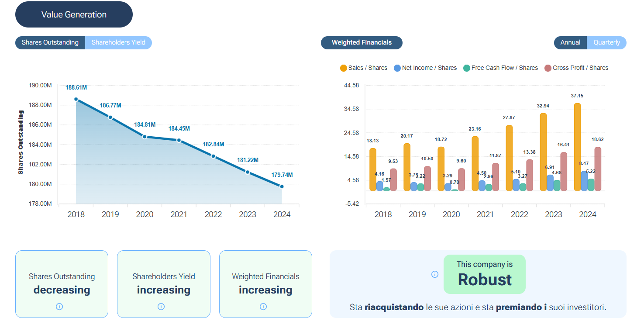Click the 2023 Gross Profit bar 16.41
The width and height of the screenshot is (644, 328).
[x=564, y=171]
